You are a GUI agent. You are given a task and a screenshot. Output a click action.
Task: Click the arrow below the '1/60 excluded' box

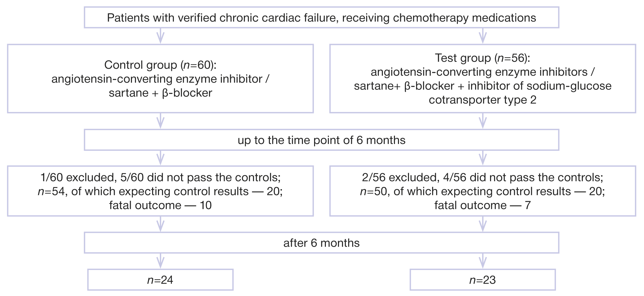pos(160,224)
